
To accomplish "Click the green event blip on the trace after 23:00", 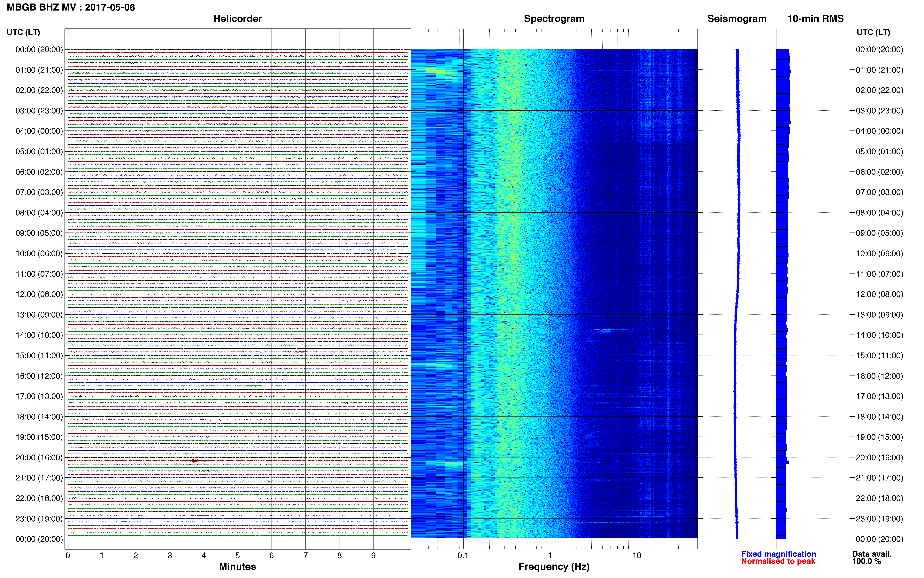I will 123,522.
